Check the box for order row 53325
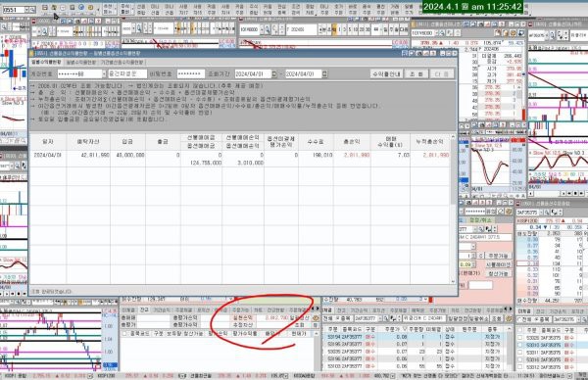Screen dimensions: 588x380 pos(519,338)
